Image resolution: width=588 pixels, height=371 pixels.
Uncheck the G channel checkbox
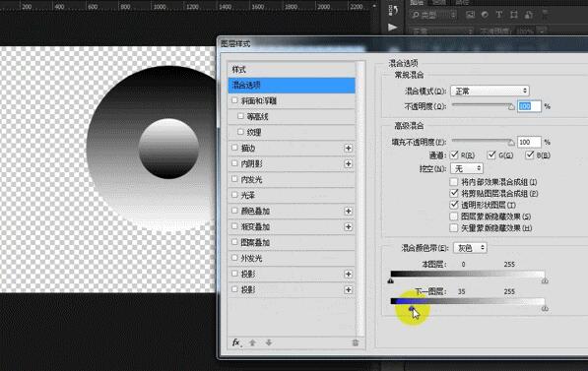click(x=491, y=155)
